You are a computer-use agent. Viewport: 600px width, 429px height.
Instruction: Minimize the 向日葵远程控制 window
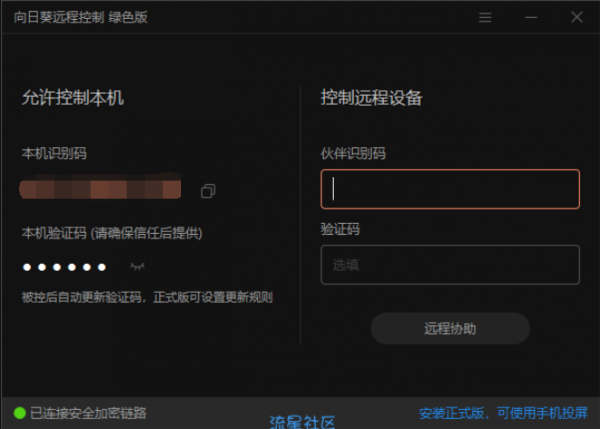pyautogui.click(x=531, y=17)
